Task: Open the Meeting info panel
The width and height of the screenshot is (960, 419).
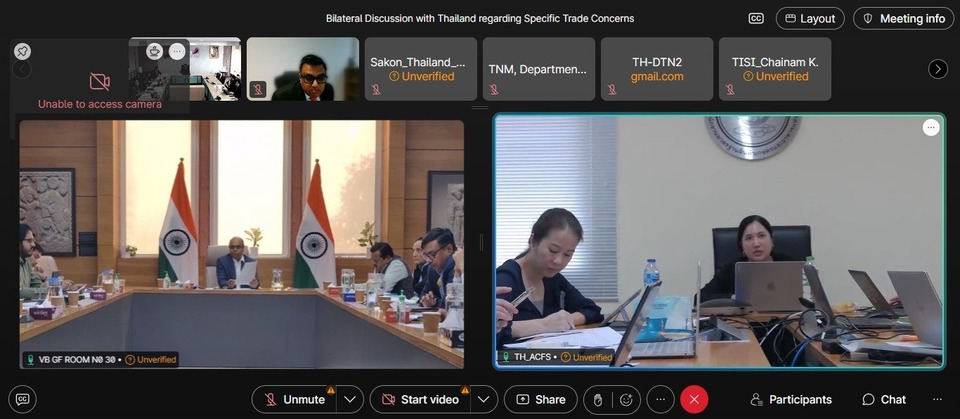Action: point(903,18)
